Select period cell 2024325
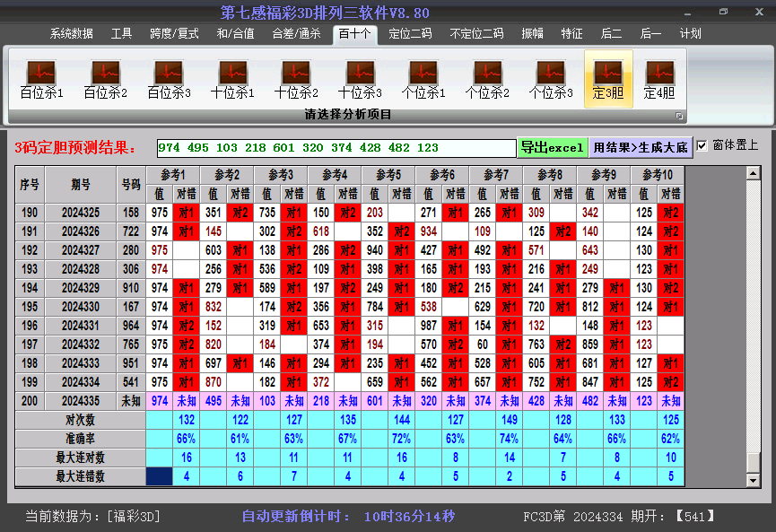This screenshot has height=532, width=776. [81, 213]
